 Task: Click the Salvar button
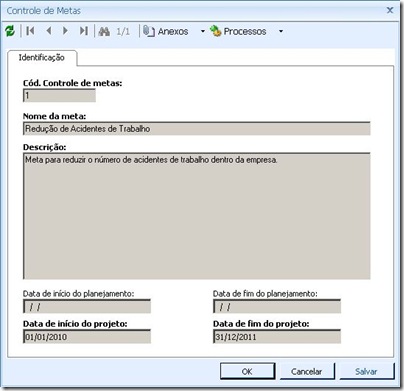click(366, 371)
